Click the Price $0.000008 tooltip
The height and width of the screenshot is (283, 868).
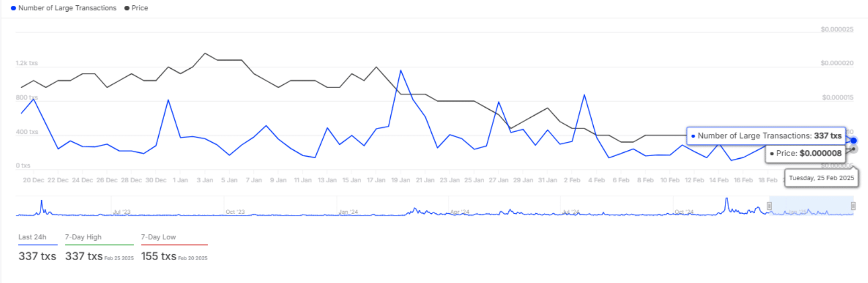click(x=805, y=153)
